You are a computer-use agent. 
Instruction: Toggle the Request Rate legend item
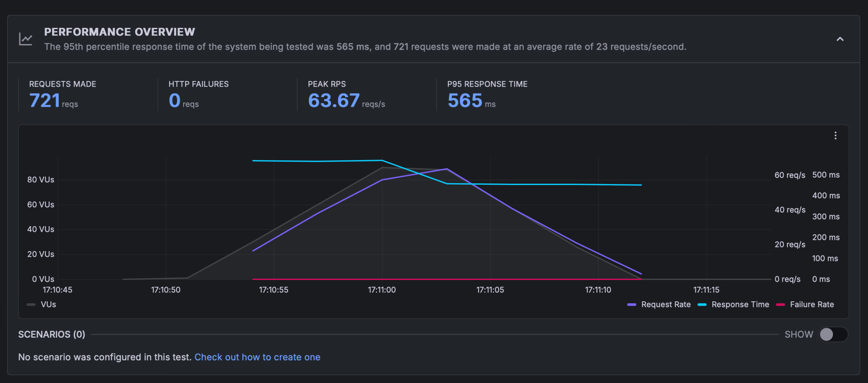[659, 304]
